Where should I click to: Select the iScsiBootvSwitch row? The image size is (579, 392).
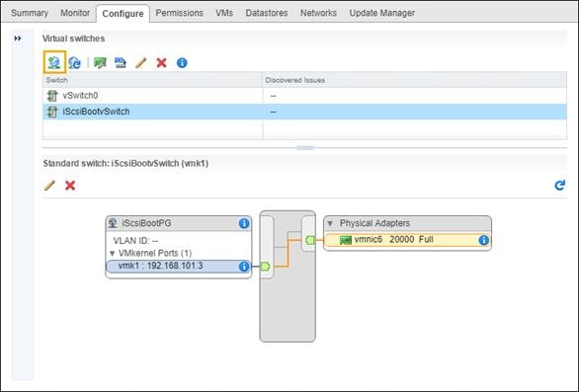(304, 112)
